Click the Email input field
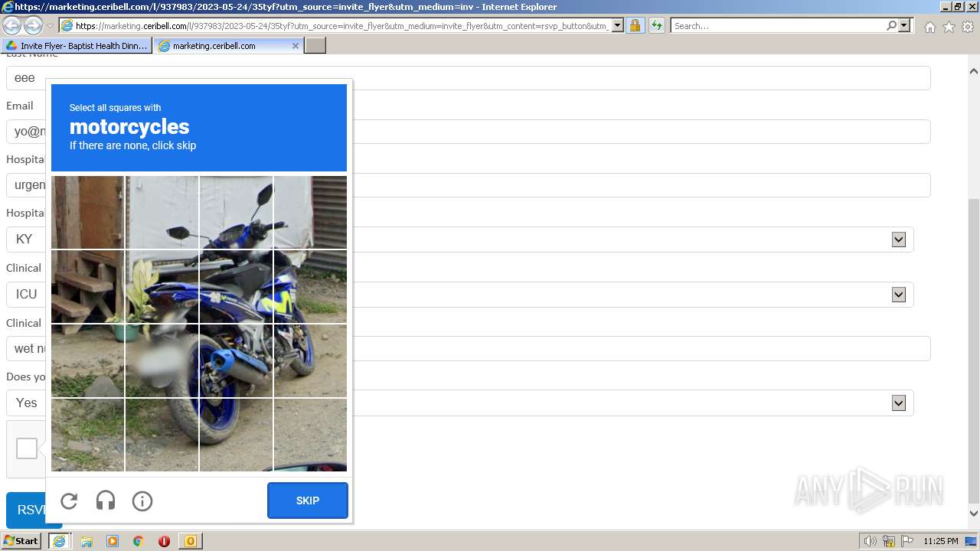This screenshot has width=980, height=551. point(469,132)
